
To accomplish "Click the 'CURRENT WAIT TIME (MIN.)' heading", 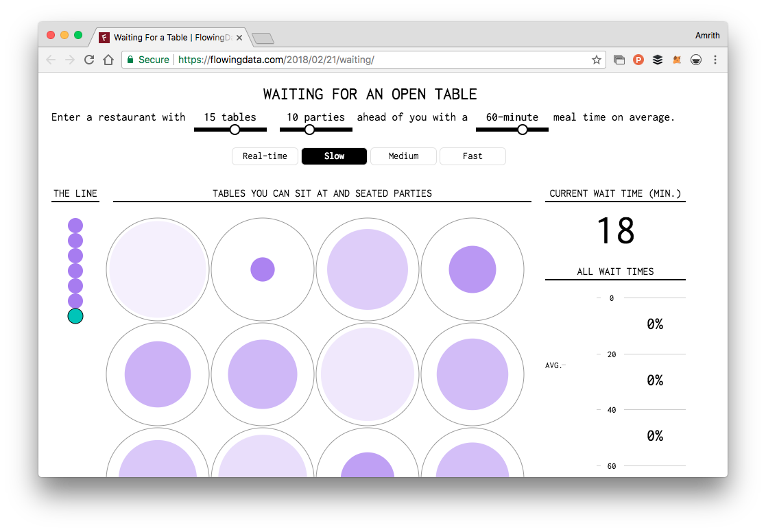I will 615,193.
